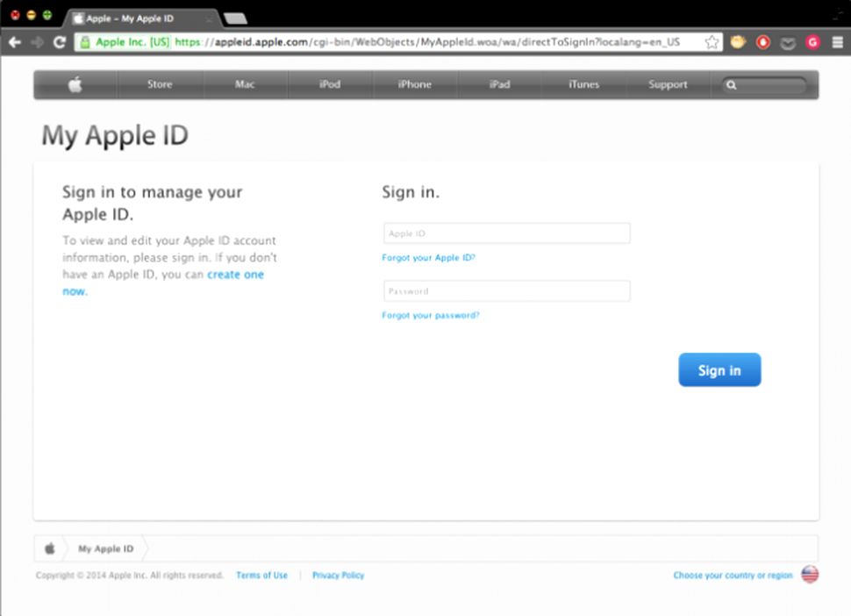This screenshot has width=851, height=616.
Task: Bookmark page with the star icon
Action: point(712,42)
